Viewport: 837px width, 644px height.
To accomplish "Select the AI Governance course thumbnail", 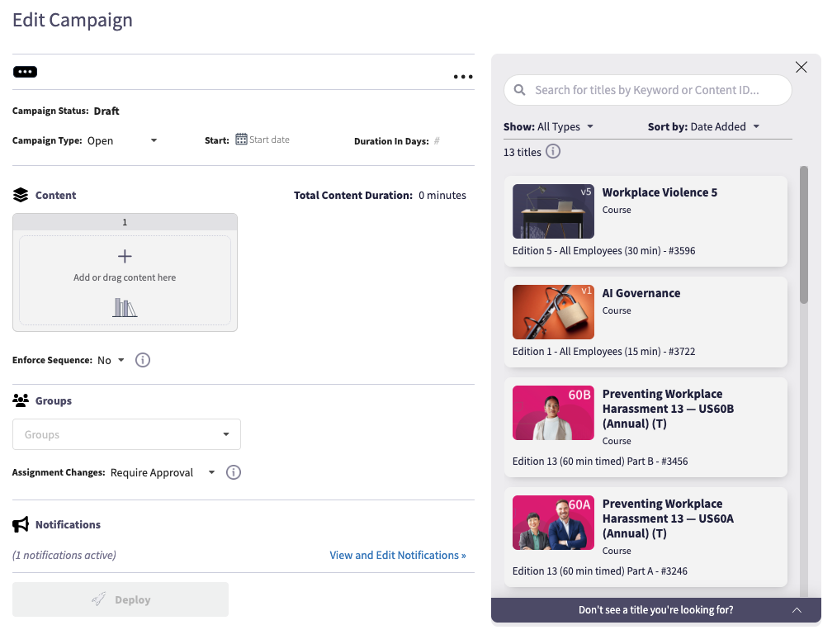I will (x=553, y=312).
